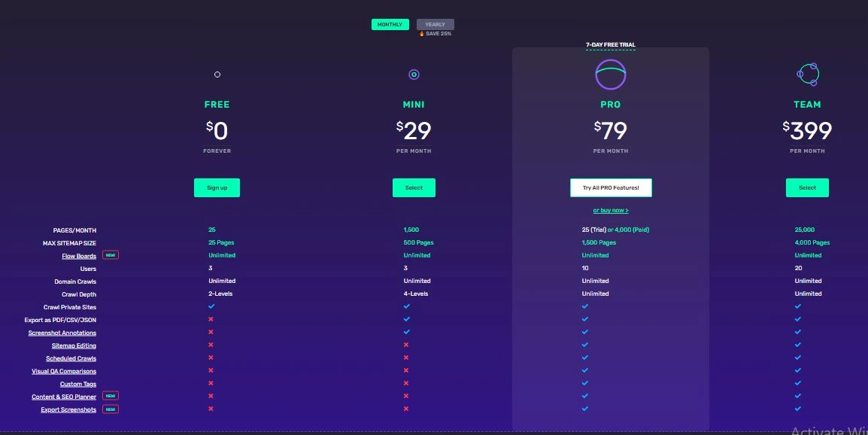Open the Screenshot Annotations link

(x=62, y=333)
